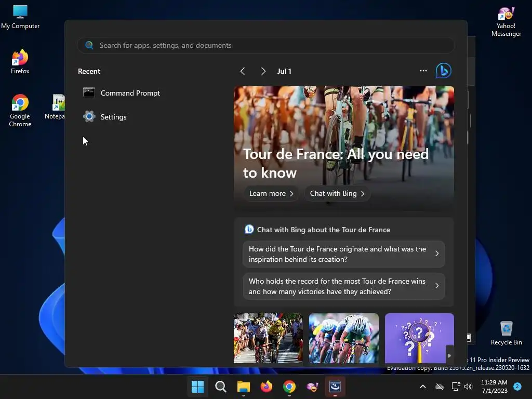Open Settings from Recent list

tap(105, 117)
